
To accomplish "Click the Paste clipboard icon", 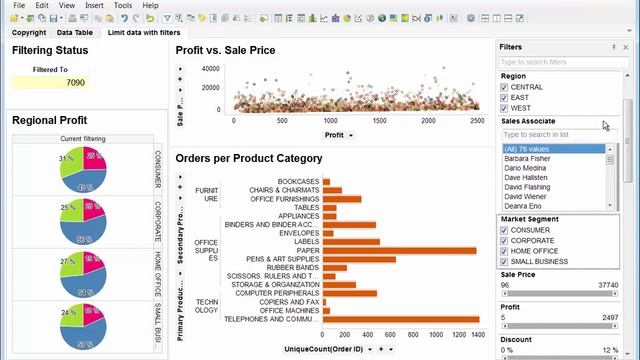I will click(109, 18).
